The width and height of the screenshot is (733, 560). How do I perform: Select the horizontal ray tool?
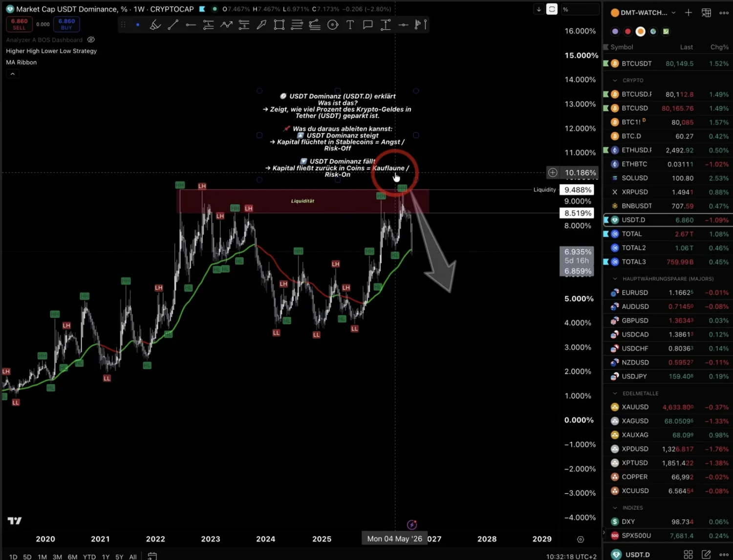coord(403,24)
